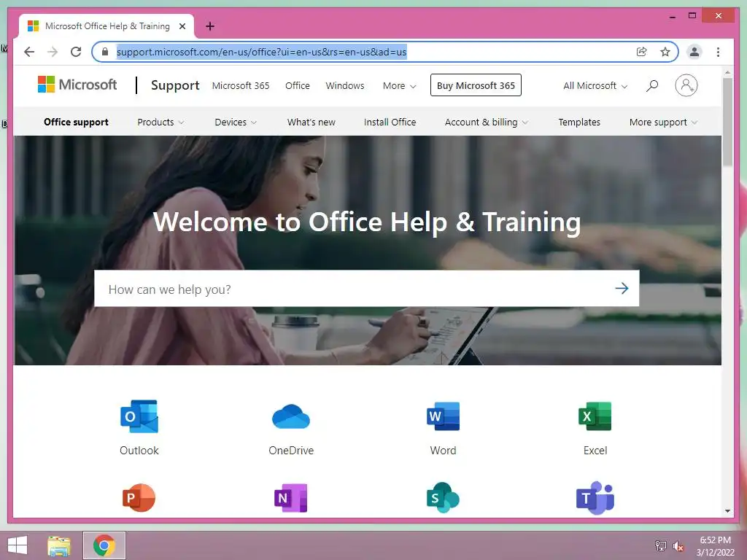Click the Chrome back arrow

coord(29,52)
